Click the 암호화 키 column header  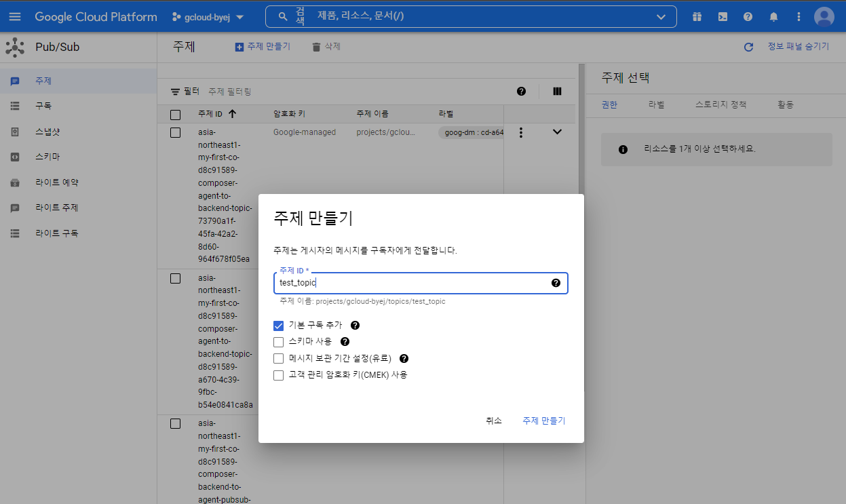tap(289, 114)
